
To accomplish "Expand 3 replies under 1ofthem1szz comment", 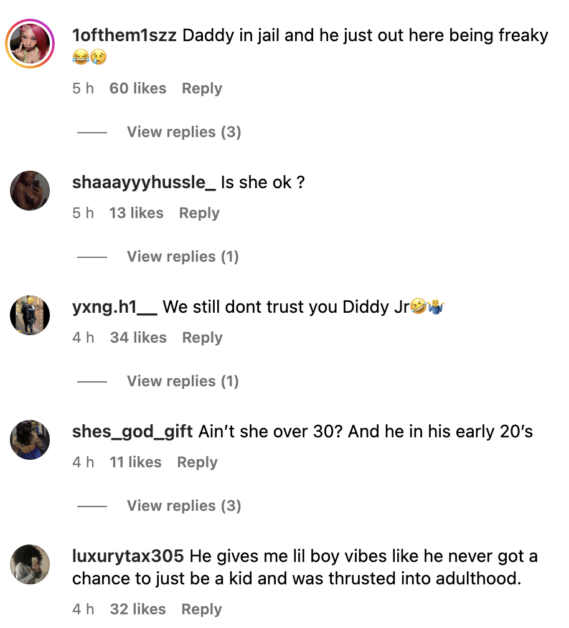I will click(184, 132).
